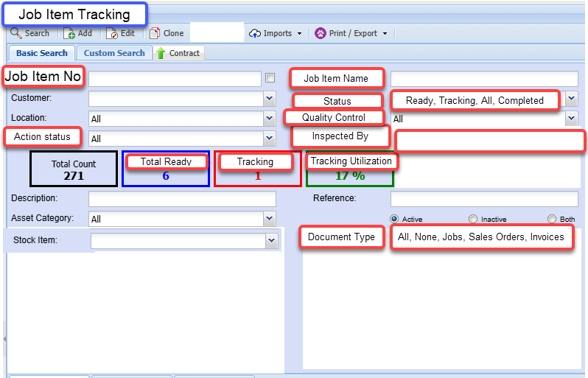Screen dimensions: 588x378
Task: Click the Imports menu label
Action: pyautogui.click(x=278, y=33)
